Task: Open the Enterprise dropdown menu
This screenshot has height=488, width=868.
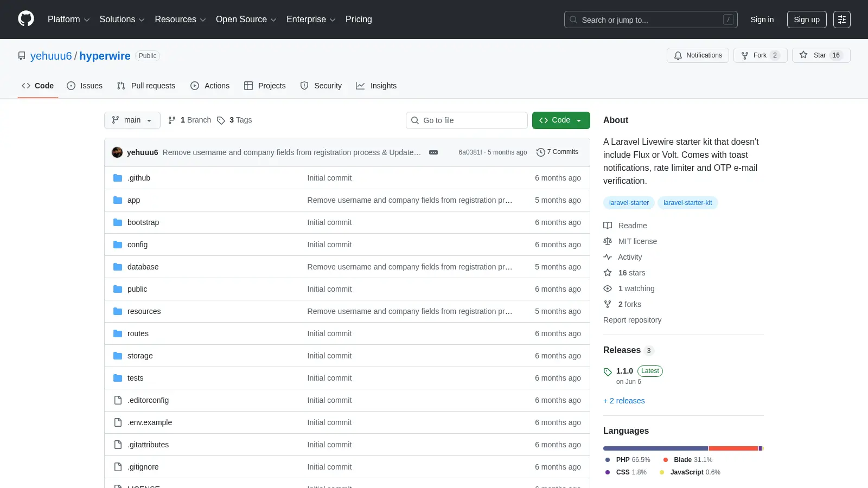Action: pos(311,20)
